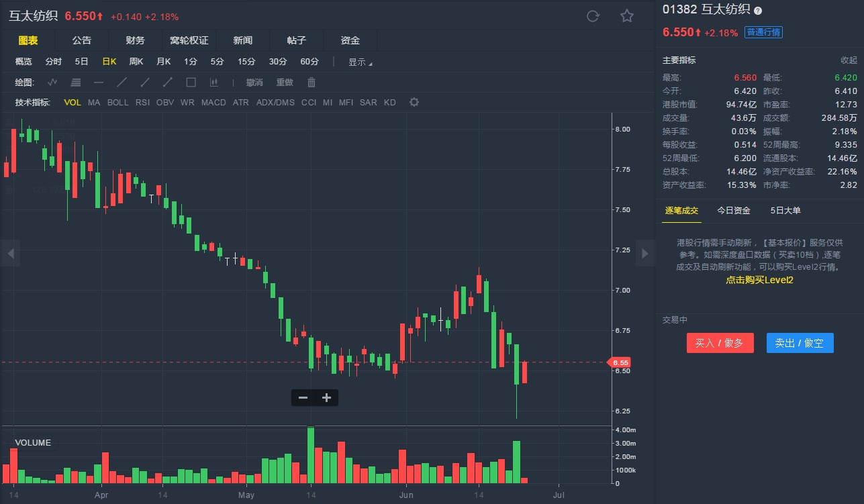Screen dimensions: 864x504
Task: Add stock to favorites with star icon
Action: click(x=627, y=16)
